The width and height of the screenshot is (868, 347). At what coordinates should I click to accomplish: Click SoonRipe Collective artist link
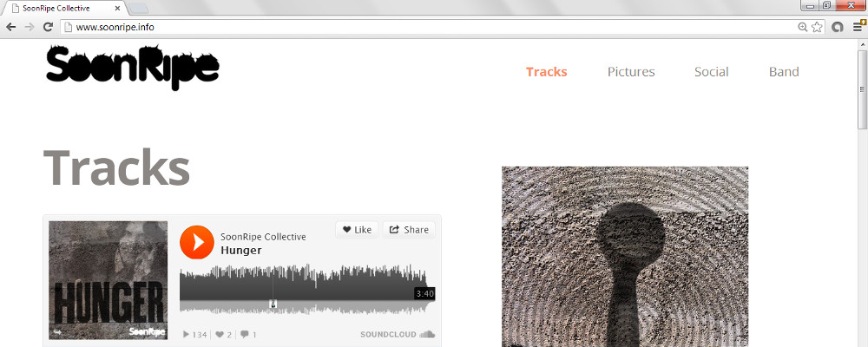click(x=263, y=237)
